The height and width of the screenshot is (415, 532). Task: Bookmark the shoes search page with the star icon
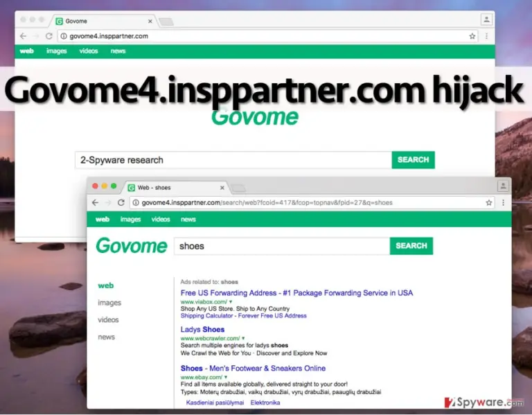[x=488, y=202]
